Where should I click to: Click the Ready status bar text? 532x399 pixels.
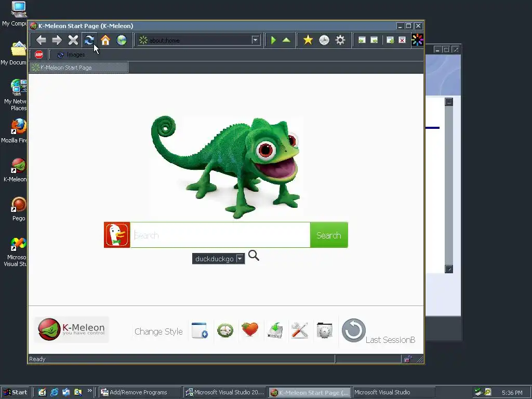(37, 359)
